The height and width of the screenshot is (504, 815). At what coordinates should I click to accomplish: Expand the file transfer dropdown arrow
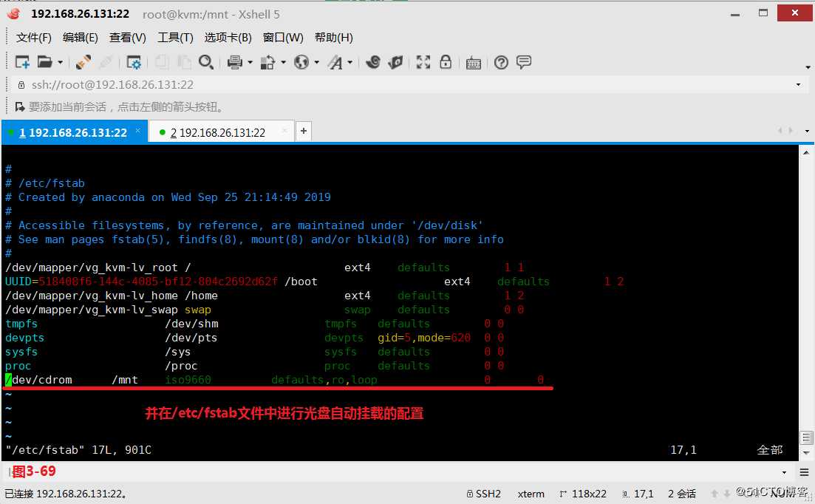coord(283,62)
